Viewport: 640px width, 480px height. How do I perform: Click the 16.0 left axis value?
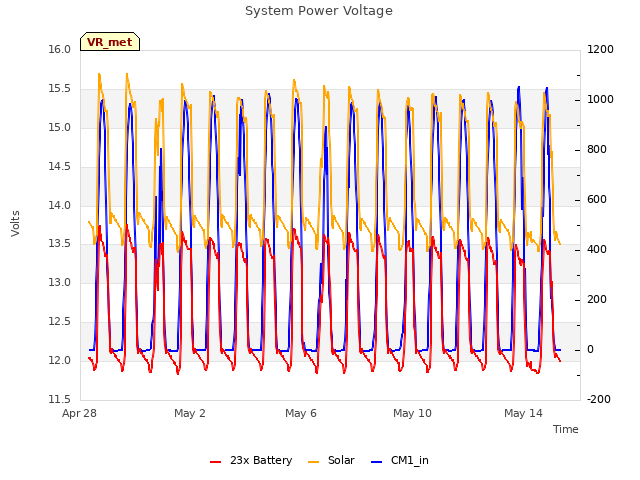(60, 49)
